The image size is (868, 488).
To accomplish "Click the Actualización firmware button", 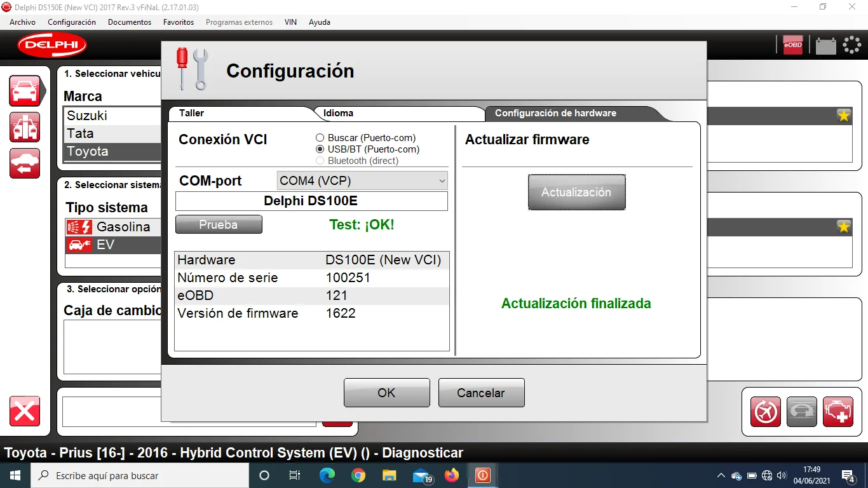I will coord(576,192).
